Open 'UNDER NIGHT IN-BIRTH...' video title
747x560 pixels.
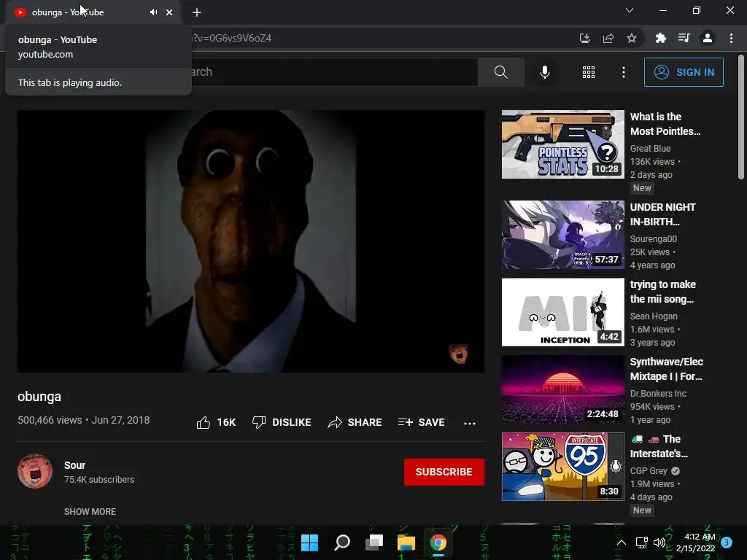click(662, 214)
